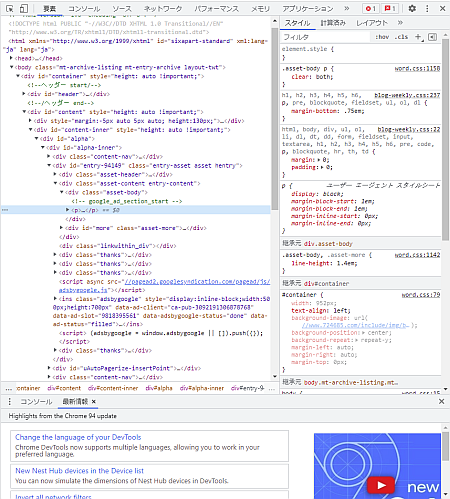
Task: Collapse the body mt-archive-listing node
Action: click(11, 67)
